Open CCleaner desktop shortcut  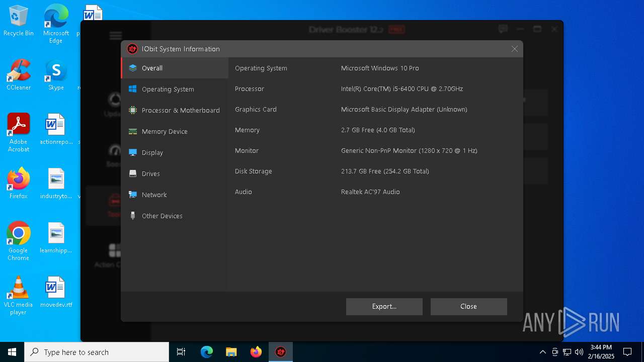coord(19,75)
